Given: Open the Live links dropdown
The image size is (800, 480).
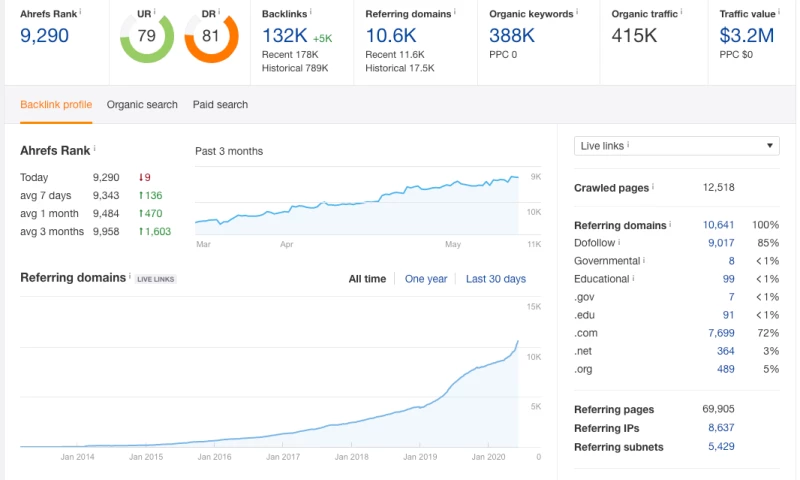Looking at the screenshot, I should [676, 146].
